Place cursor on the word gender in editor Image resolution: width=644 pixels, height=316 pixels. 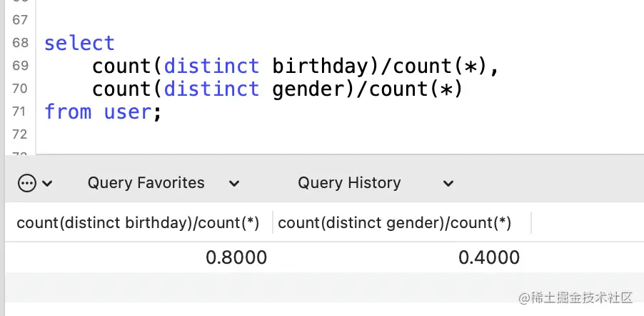(308, 89)
